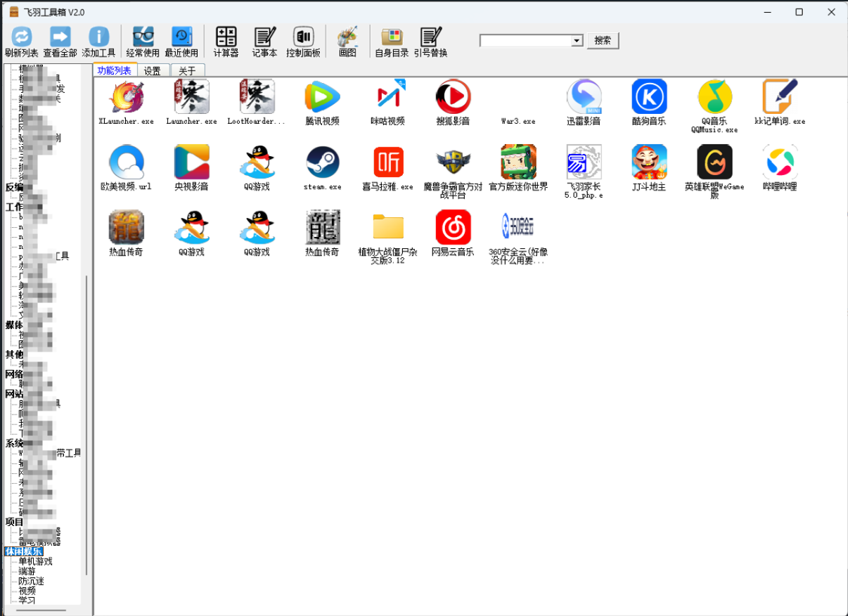The height and width of the screenshot is (616, 848).
Task: Click the 引号替换 toolbar icon
Action: point(430,38)
